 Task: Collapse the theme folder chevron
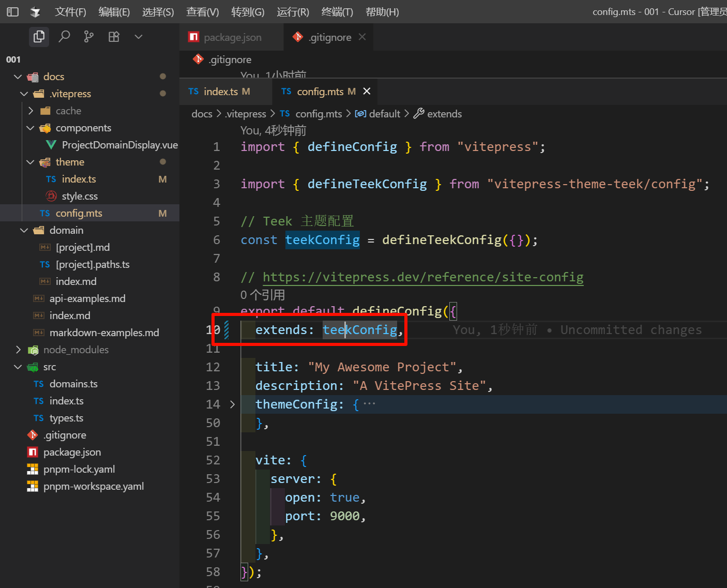31,162
